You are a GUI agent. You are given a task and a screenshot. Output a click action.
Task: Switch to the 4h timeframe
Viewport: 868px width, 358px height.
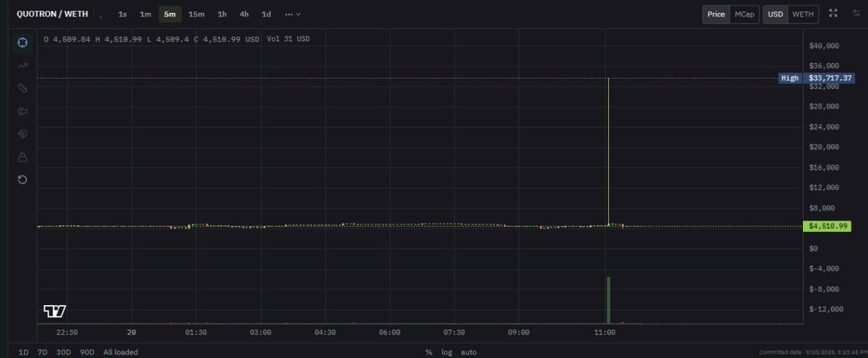coord(244,14)
